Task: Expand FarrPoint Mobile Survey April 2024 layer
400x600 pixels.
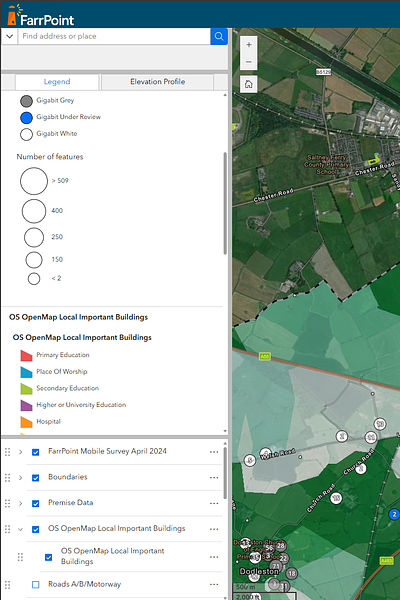Action: pos(20,452)
